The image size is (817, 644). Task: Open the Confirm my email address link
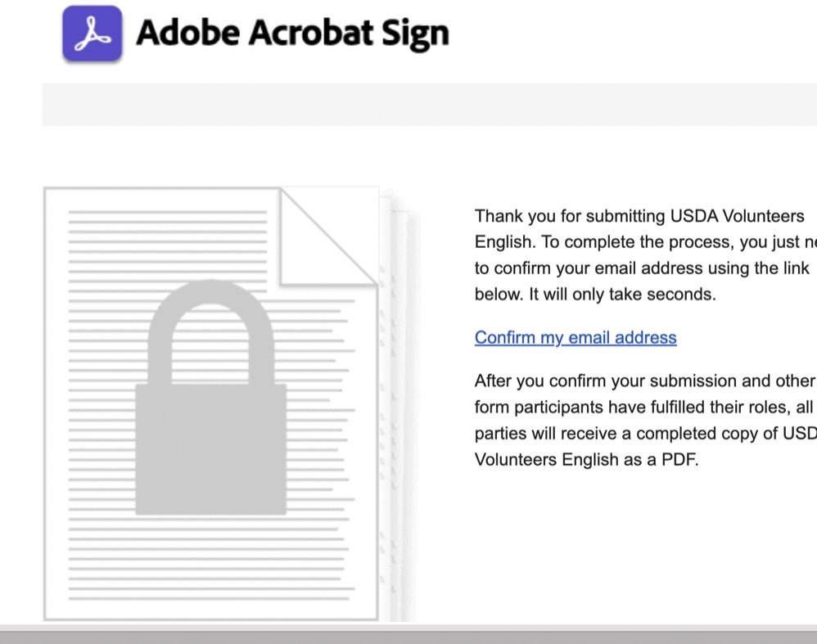tap(576, 338)
